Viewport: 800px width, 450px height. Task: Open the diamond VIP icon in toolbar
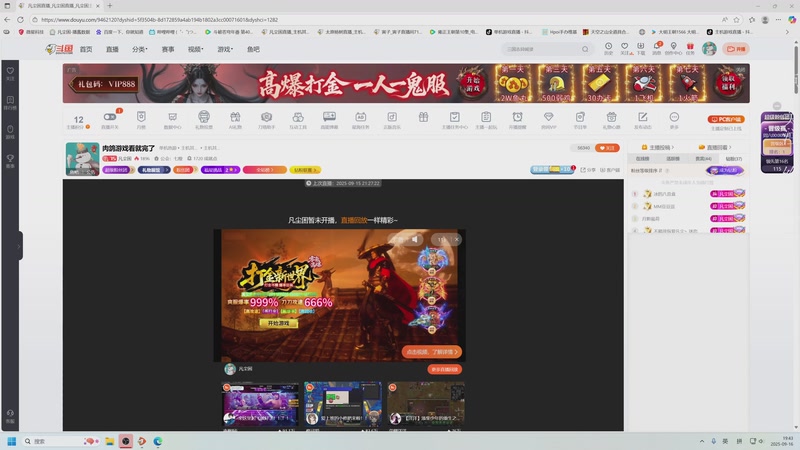pos(548,120)
